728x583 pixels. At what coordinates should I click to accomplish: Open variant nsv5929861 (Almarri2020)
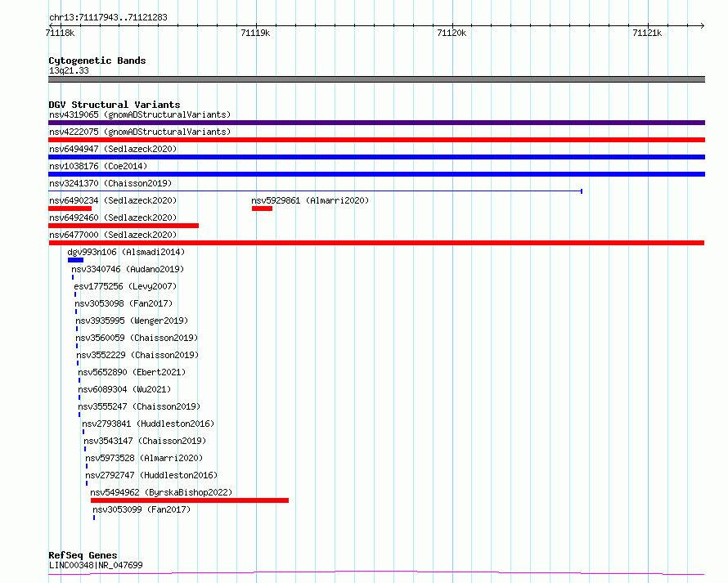(x=310, y=200)
